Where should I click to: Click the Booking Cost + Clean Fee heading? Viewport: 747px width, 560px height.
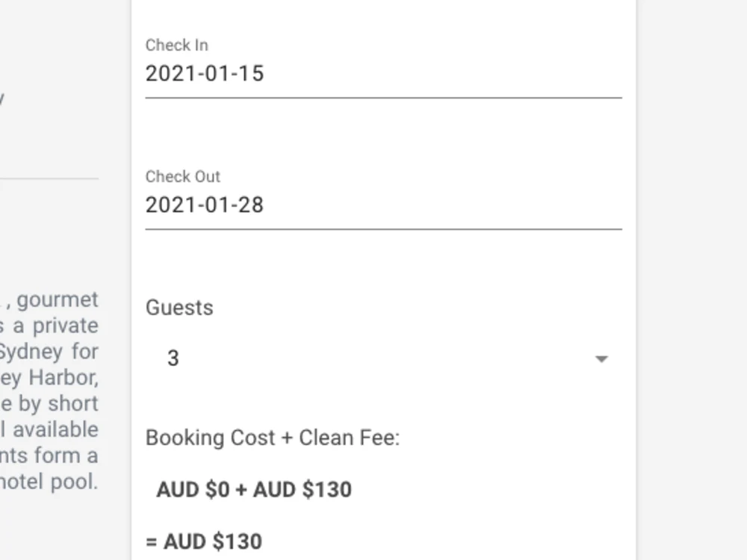[x=273, y=438]
